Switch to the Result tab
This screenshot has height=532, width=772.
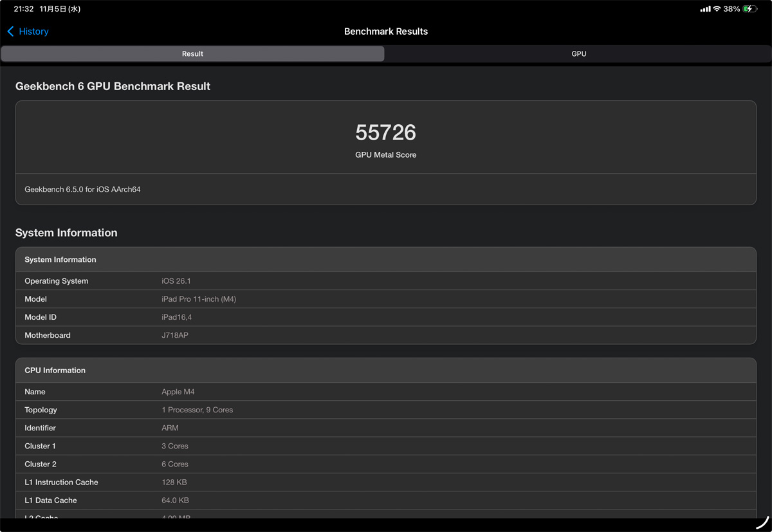(x=192, y=54)
